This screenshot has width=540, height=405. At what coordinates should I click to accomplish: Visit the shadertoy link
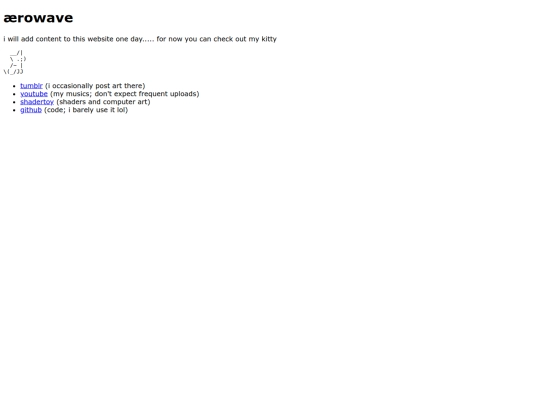[37, 102]
